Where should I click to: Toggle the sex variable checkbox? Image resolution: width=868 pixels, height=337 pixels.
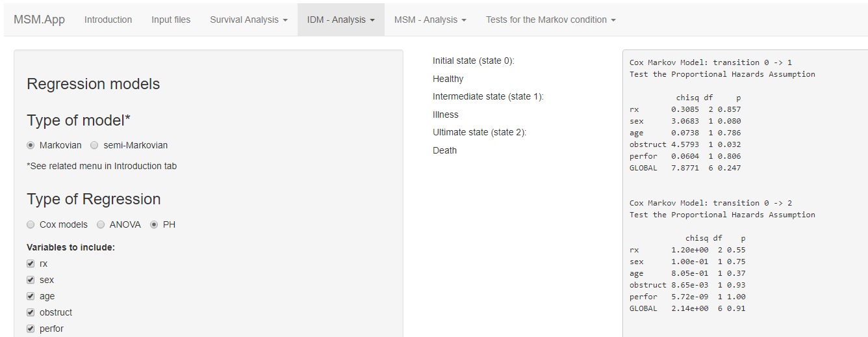(31, 280)
